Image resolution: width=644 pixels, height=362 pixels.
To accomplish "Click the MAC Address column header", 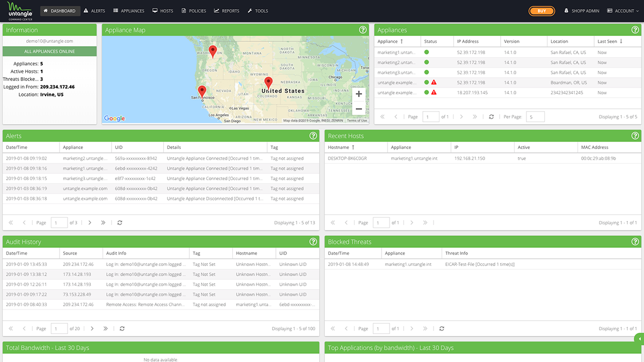I will [609, 147].
